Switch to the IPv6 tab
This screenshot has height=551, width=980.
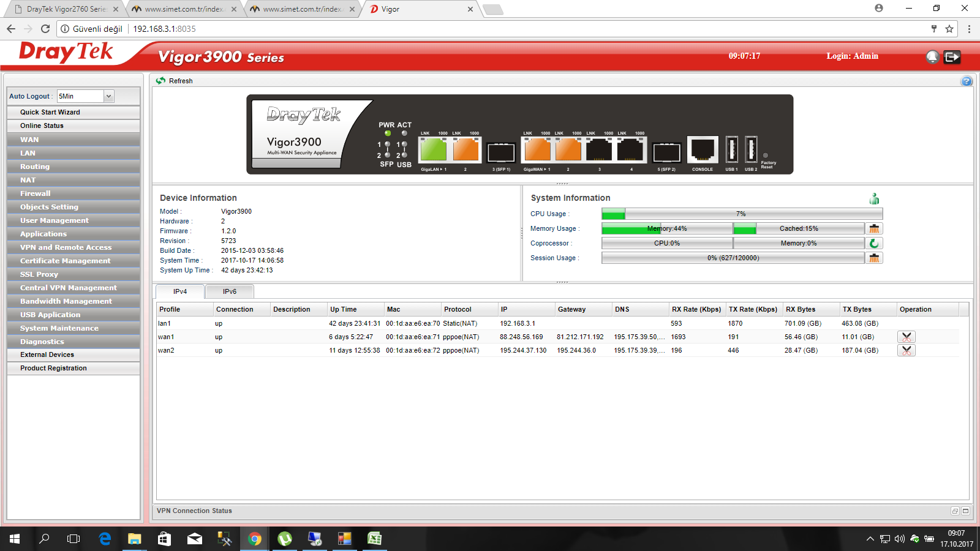click(230, 291)
